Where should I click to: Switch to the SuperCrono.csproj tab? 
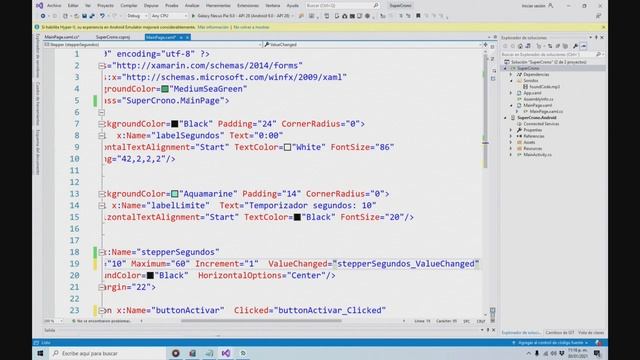(113, 37)
